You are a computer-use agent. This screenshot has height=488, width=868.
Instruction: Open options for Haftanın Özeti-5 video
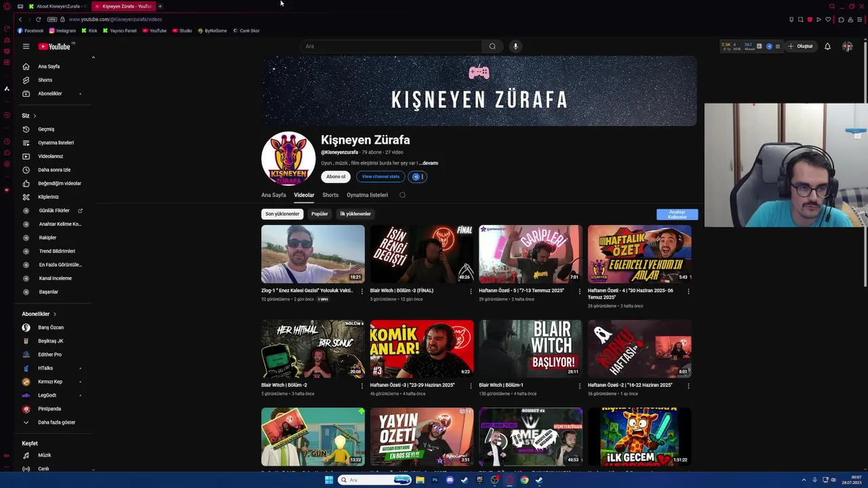[x=579, y=291]
